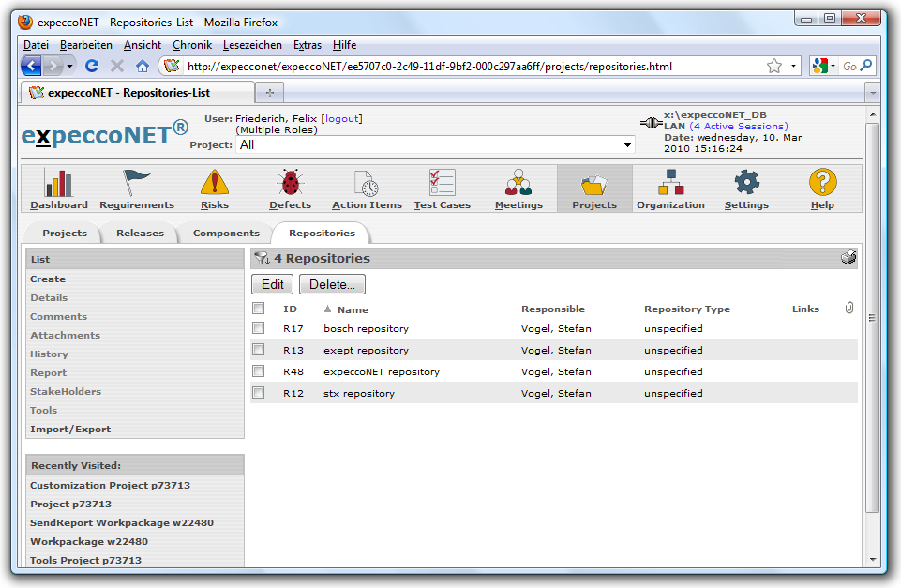Open the Lesezeichen menu
The width and height of the screenshot is (901, 588).
pos(251,45)
